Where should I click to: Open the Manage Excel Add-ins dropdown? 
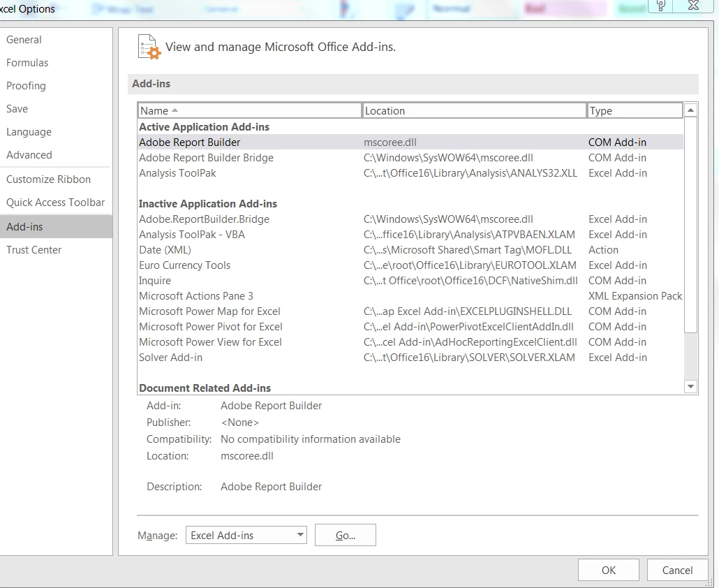[x=246, y=535]
